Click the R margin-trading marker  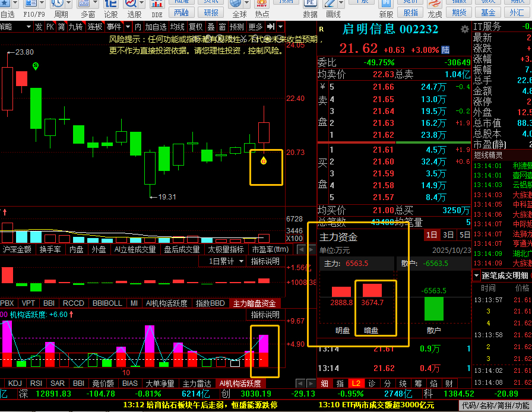[x=321, y=30]
